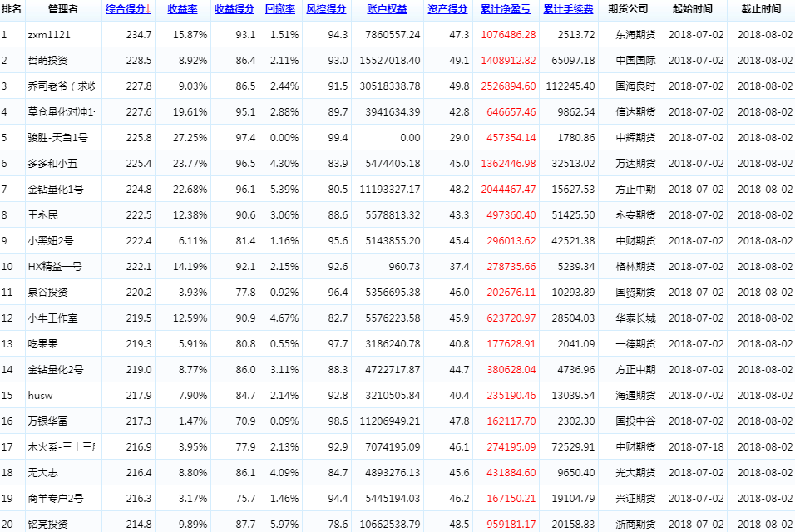
Task: Select manager 多多和小五
Action: pos(52,164)
